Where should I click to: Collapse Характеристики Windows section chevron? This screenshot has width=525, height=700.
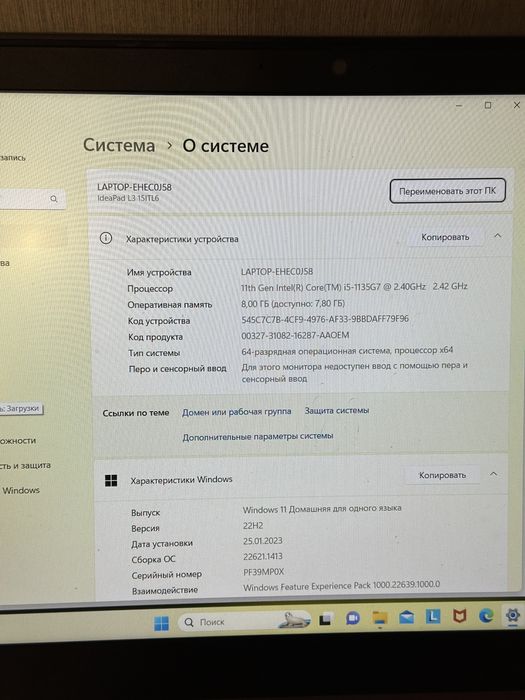tap(493, 474)
